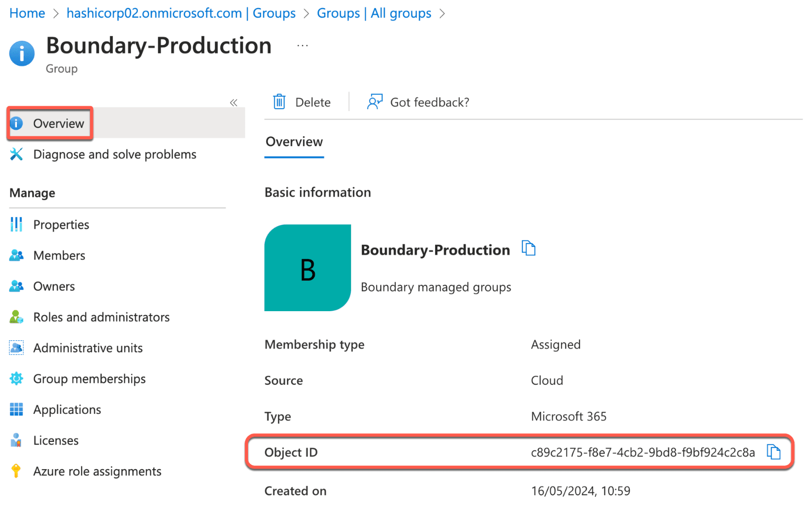Click the Licenses icon
Image resolution: width=812 pixels, height=508 pixels.
(x=16, y=440)
